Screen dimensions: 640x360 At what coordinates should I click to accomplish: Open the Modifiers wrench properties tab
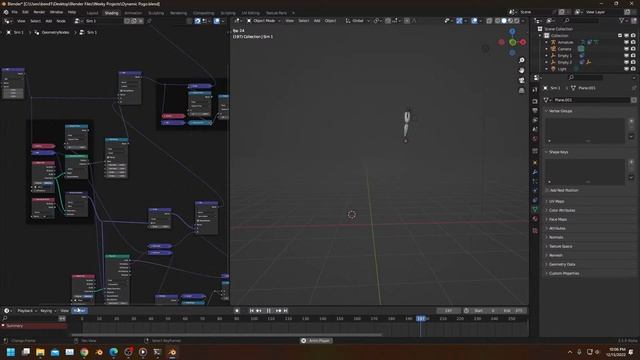(x=535, y=172)
